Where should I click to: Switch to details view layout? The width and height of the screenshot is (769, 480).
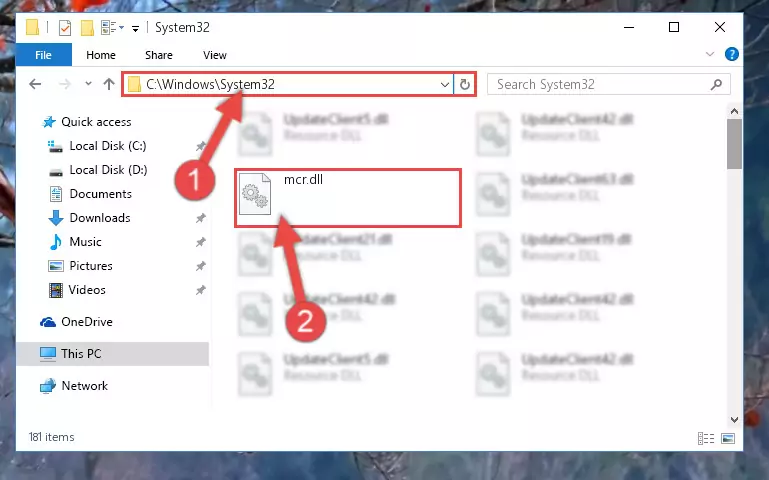point(706,438)
